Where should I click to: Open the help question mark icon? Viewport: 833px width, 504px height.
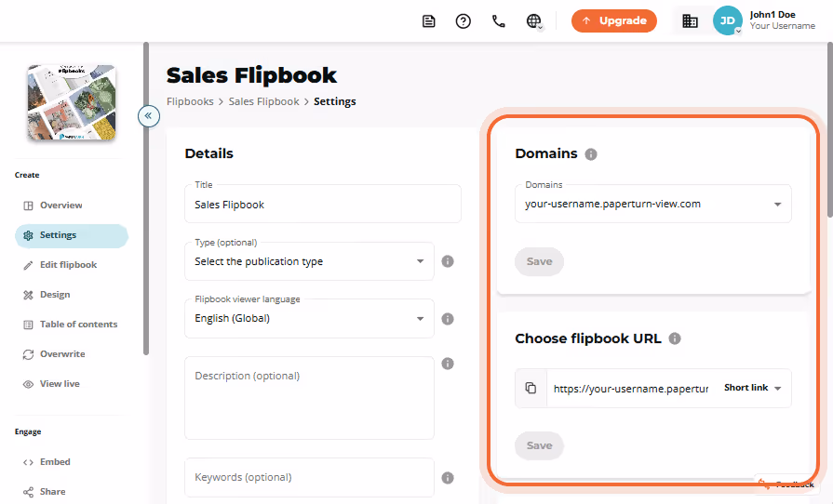pos(464,21)
